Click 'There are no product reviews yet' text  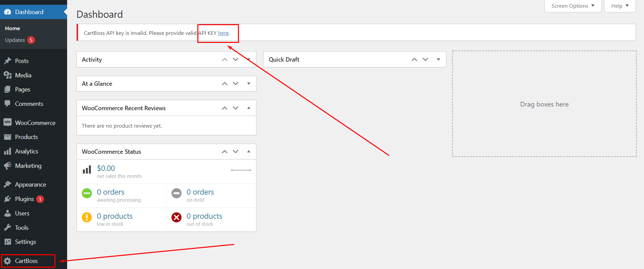pyautogui.click(x=122, y=126)
